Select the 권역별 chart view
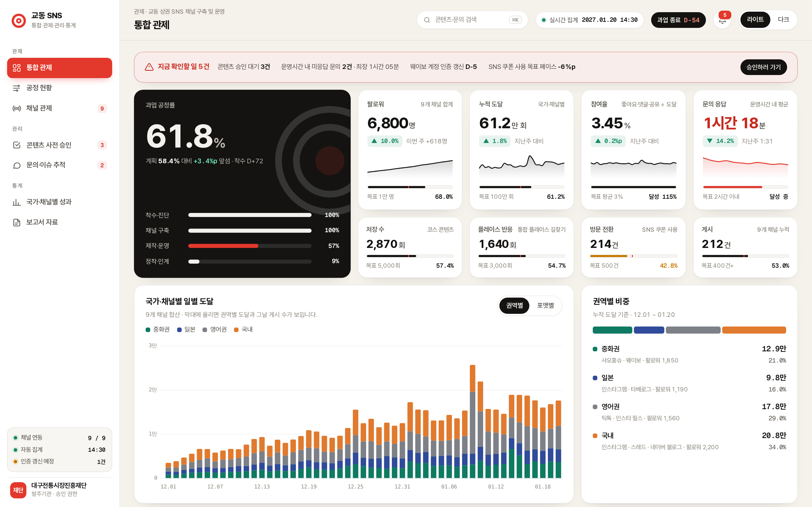Viewport: 812px width, 507px height. 514,305
